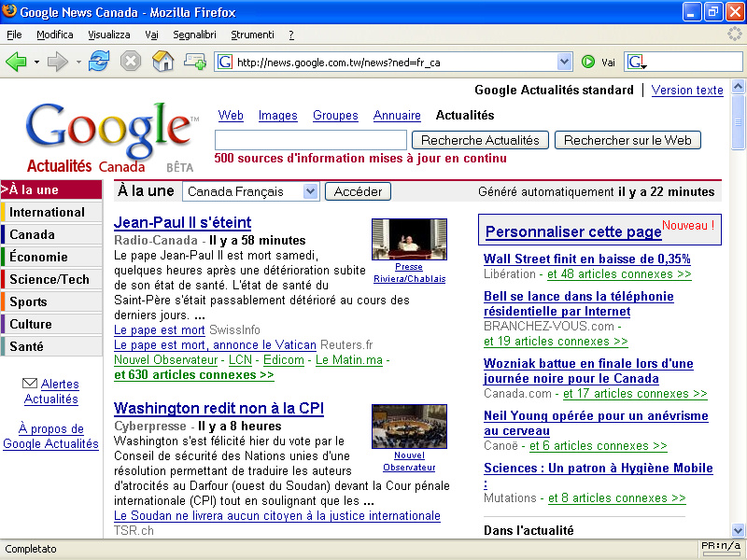The image size is (747, 560).
Task: Open the Groupes link
Action: click(335, 115)
